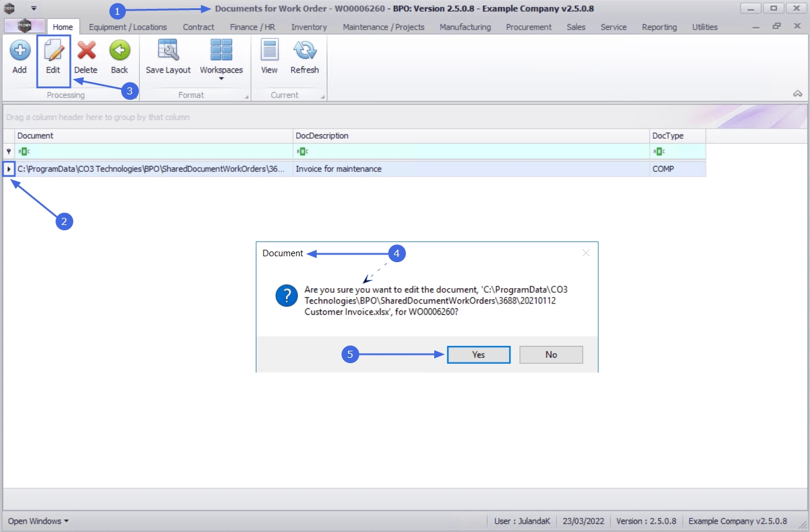Image resolution: width=810 pixels, height=532 pixels.
Task: Sort by the DocDescription column header
Action: (471, 136)
